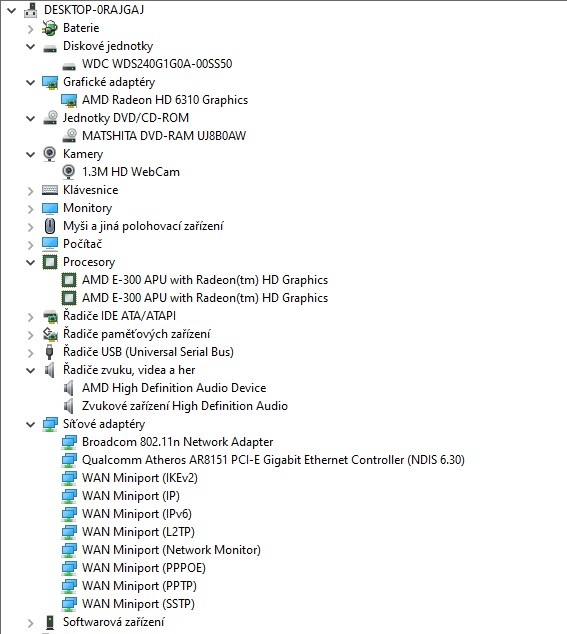Click the icon beside Řadiče IDE ATA/ATAPI
Viewport: 567px width, 634px height.
[x=50, y=316]
